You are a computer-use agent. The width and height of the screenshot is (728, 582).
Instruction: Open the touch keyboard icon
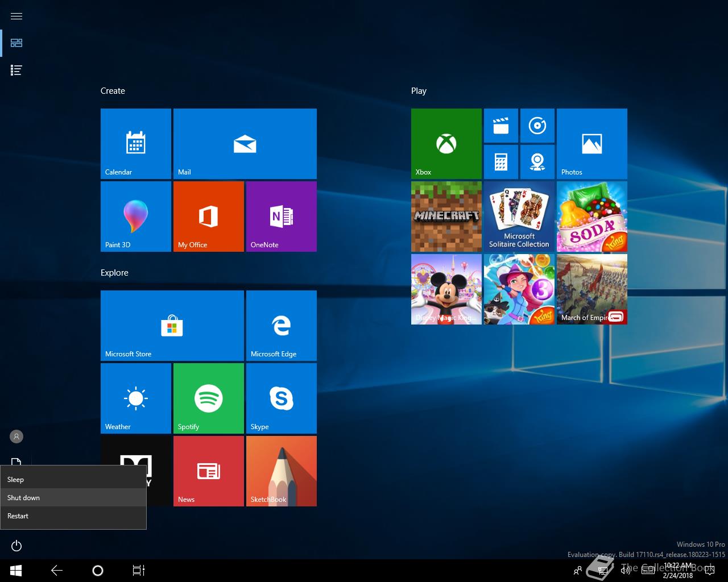tap(648, 571)
